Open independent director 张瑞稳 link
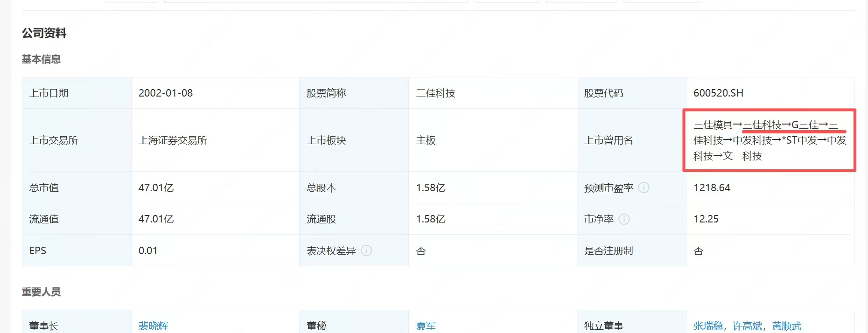 pyautogui.click(x=708, y=326)
